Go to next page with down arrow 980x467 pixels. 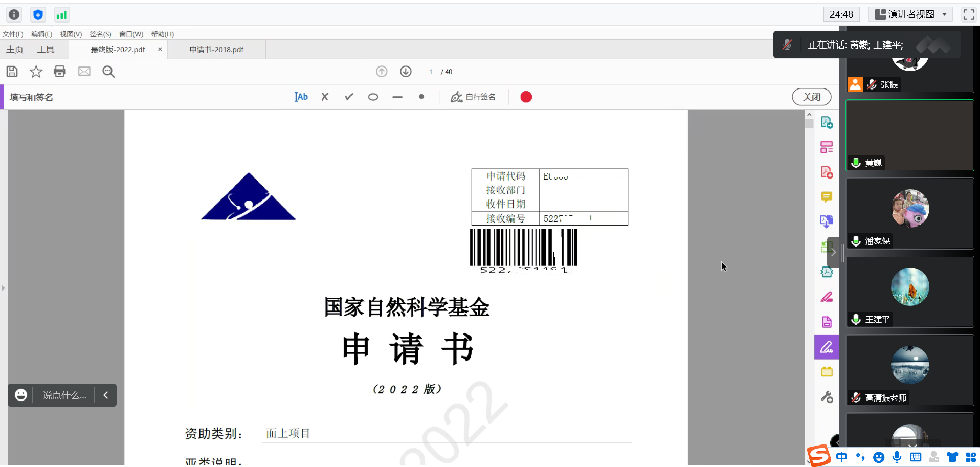point(406,72)
